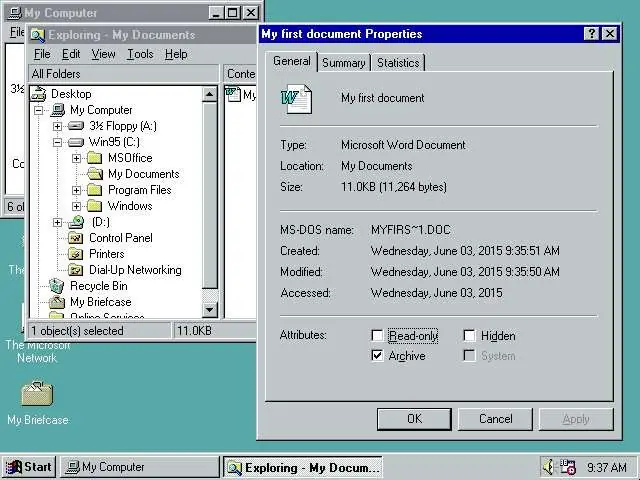Select the Recycle Bin label in tree
Screen dimensions: 640x480
[x=99, y=286]
